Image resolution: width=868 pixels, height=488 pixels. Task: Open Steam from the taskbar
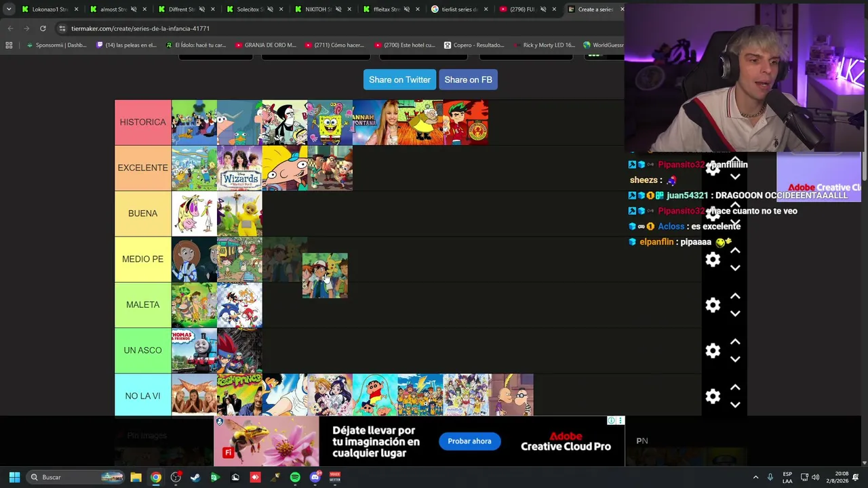click(x=195, y=477)
